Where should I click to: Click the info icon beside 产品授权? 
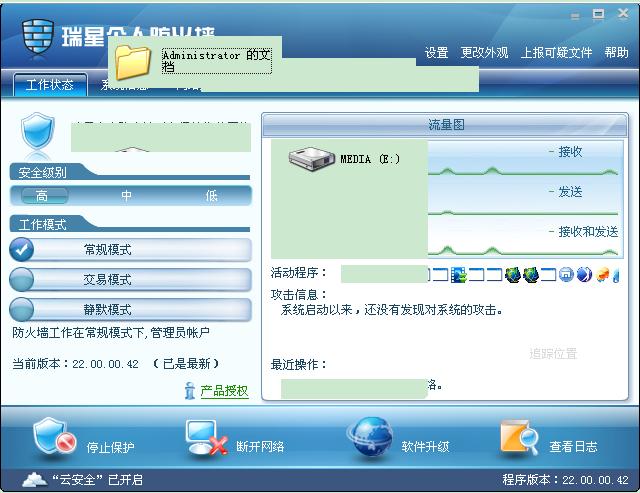(189, 391)
